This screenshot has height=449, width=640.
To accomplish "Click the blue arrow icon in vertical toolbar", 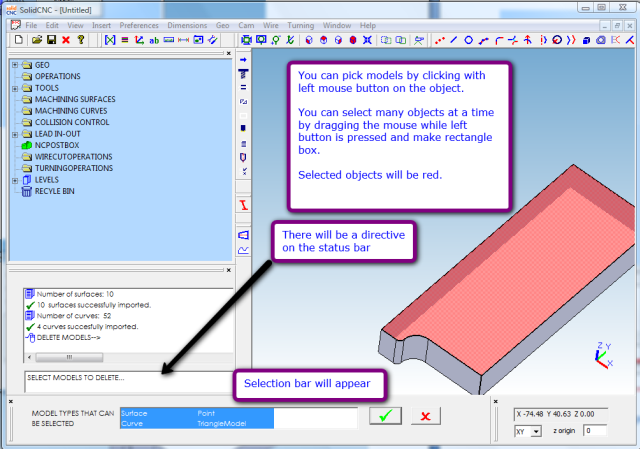I will pyautogui.click(x=242, y=61).
